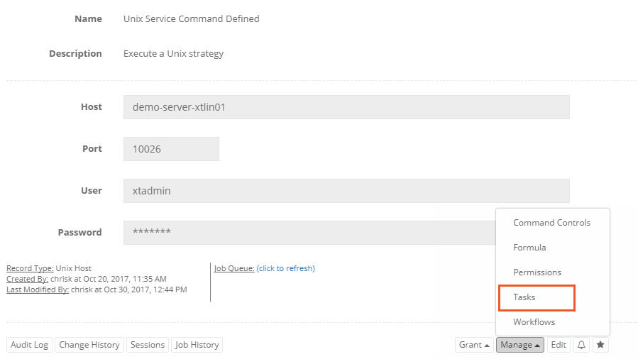Viewport: 638px width, 364px height.
Task: Show the Job History
Action: (x=197, y=345)
